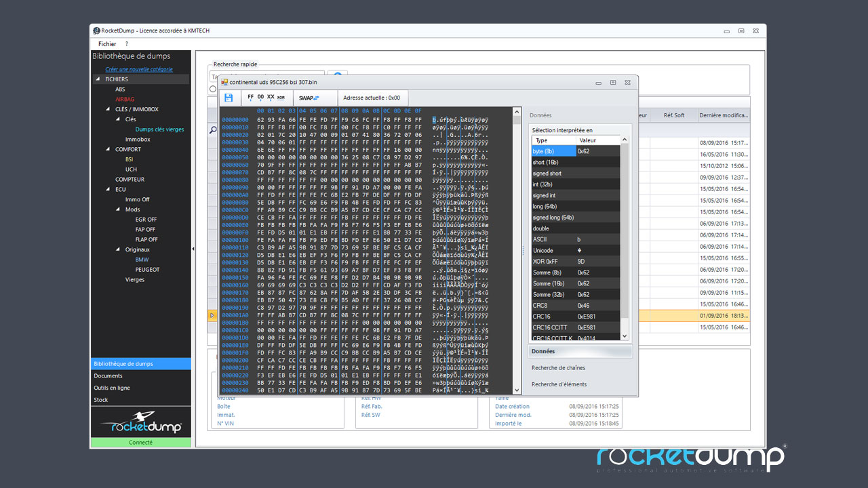Fill selection with 00 bytes
Screen dimensions: 868x488
pyautogui.click(x=260, y=98)
